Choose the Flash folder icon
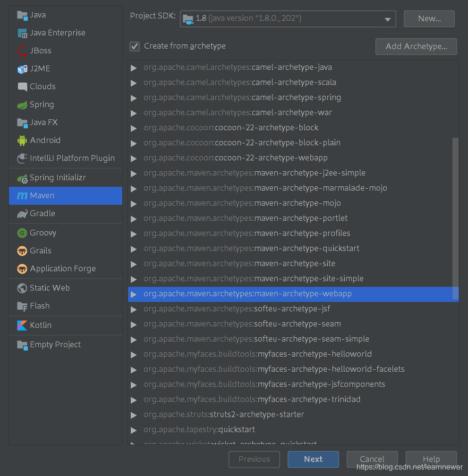468x476 pixels. 22,306
